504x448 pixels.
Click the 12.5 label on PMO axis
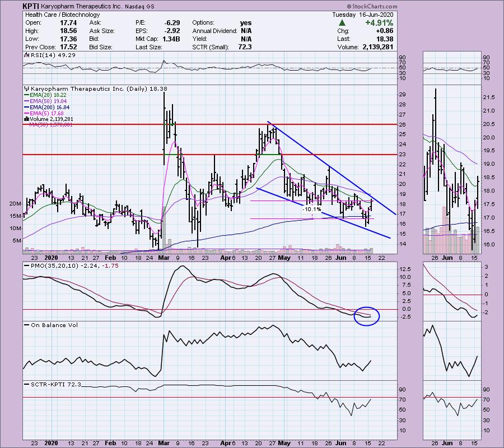click(x=405, y=269)
